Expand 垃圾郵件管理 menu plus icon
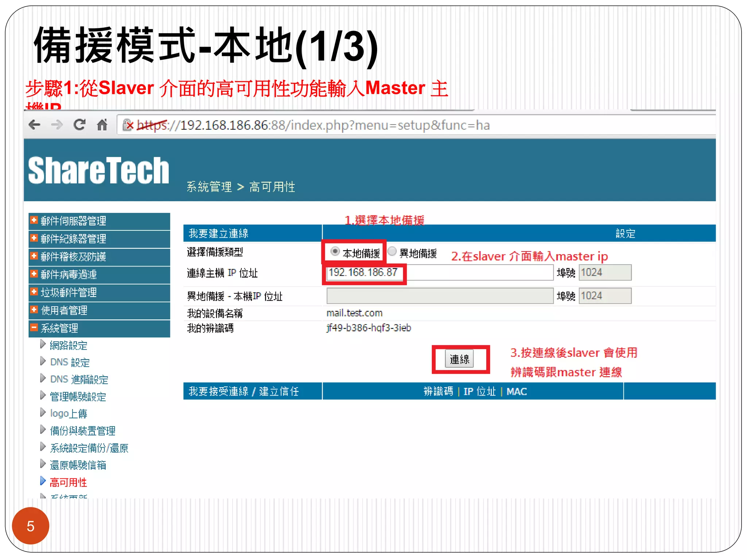Image resolution: width=747 pixels, height=560 pixels. tap(34, 292)
